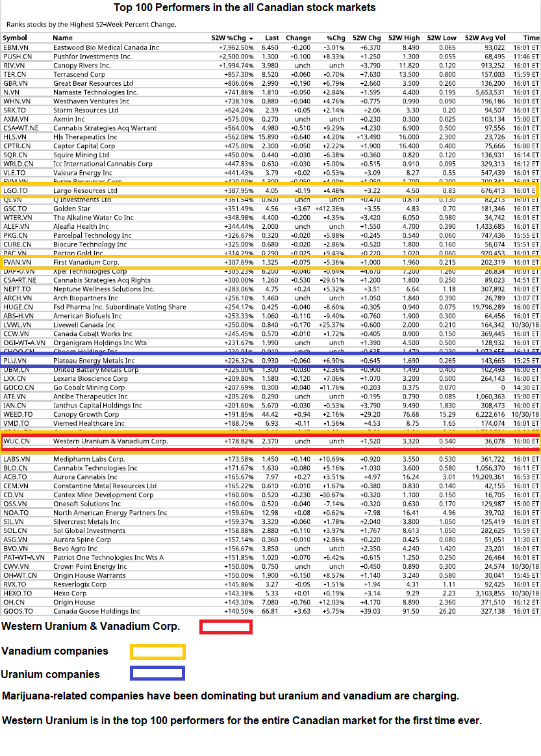
Task: Select Golden Star name
Action: 71,208
